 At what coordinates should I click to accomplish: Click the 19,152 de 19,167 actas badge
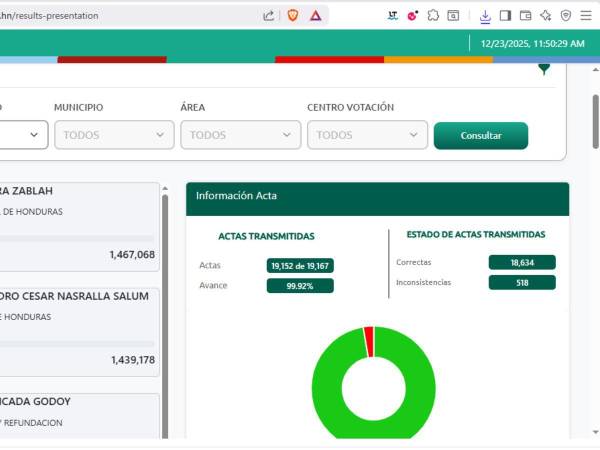click(x=300, y=266)
